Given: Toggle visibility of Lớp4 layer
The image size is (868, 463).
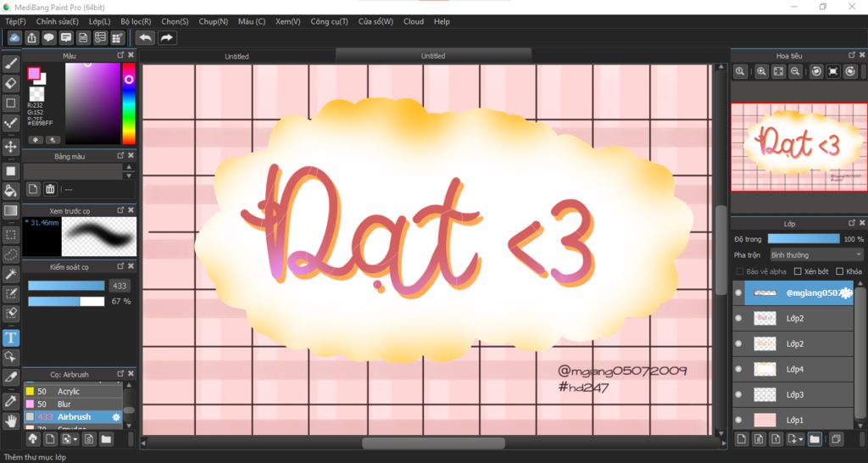Looking at the screenshot, I should tap(738, 370).
